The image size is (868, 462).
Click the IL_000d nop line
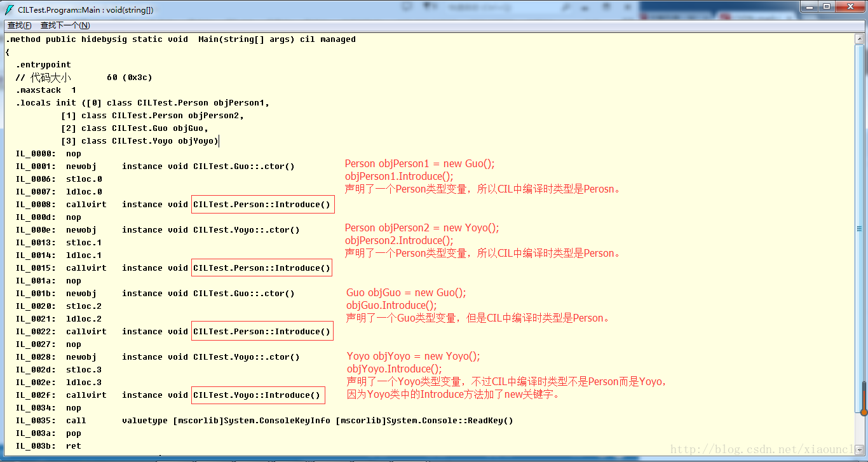(x=48, y=217)
